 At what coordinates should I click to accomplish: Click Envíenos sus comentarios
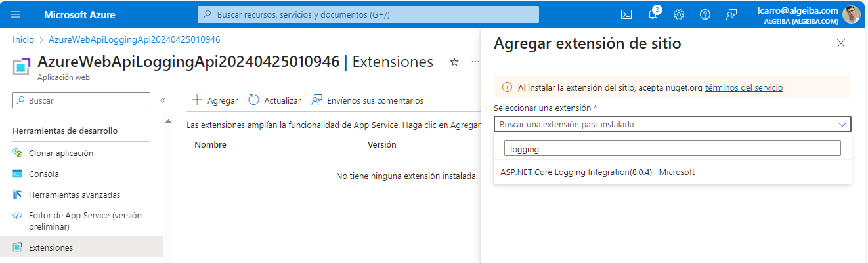pyautogui.click(x=367, y=100)
